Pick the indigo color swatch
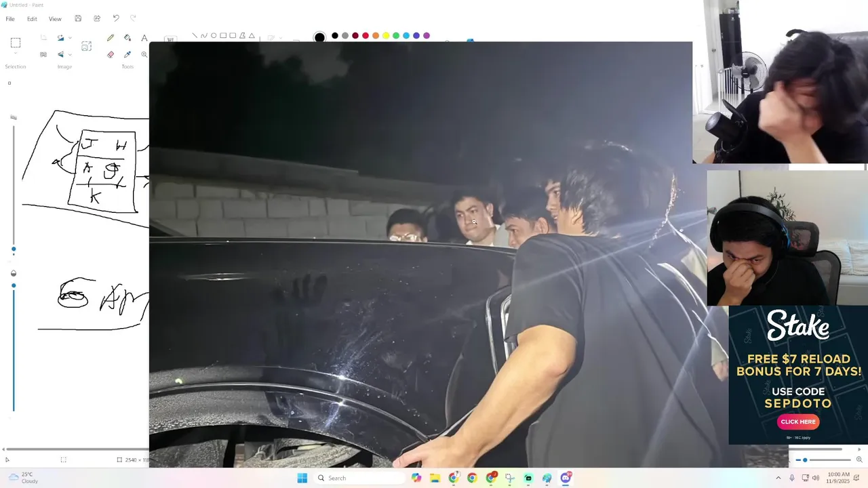This screenshot has width=868, height=488. pyautogui.click(x=416, y=35)
